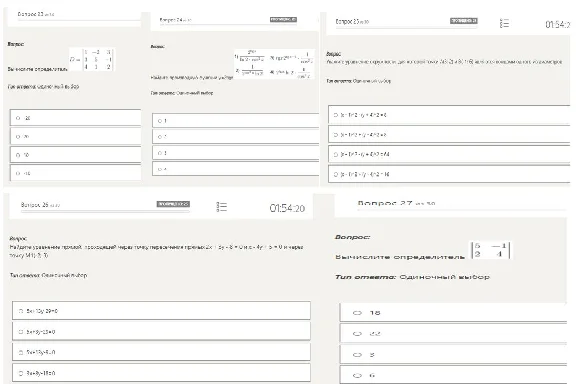Open the question list icon beside the 01:54:20 timer
This screenshot has width=576, height=384.
(x=222, y=207)
